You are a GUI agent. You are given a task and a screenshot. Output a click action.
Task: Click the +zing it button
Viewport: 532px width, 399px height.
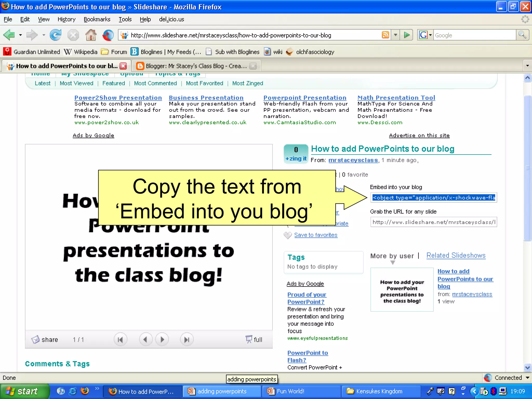[296, 158]
